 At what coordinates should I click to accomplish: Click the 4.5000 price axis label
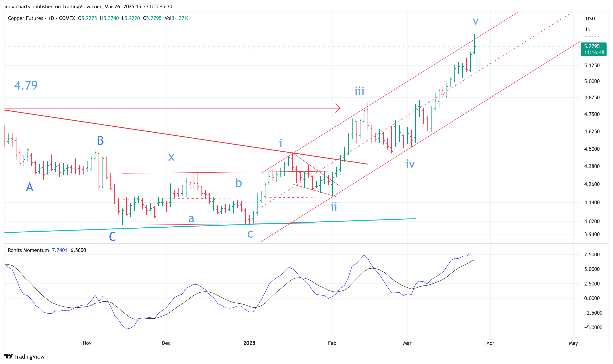[592, 149]
